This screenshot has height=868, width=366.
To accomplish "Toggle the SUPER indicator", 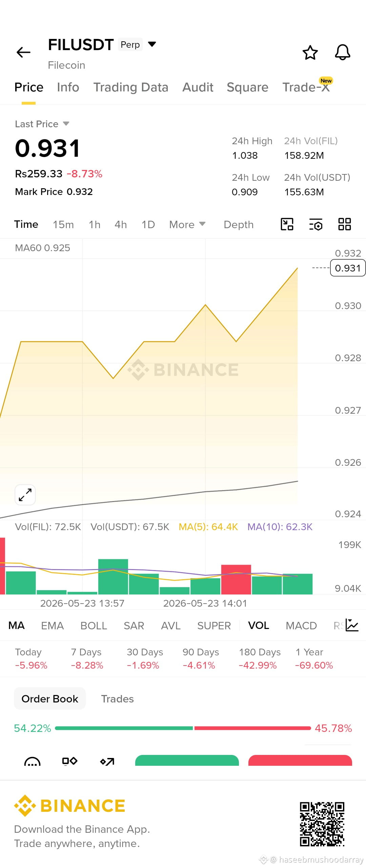I will coord(214,626).
